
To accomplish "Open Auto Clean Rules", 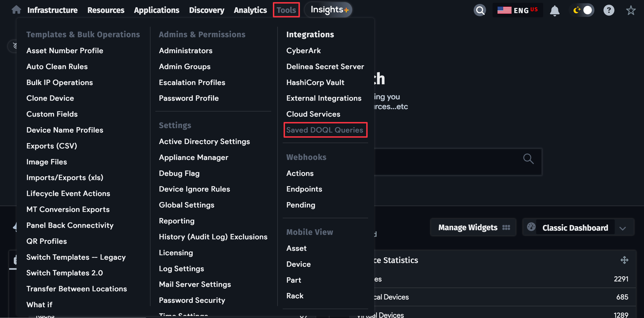I will point(57,67).
